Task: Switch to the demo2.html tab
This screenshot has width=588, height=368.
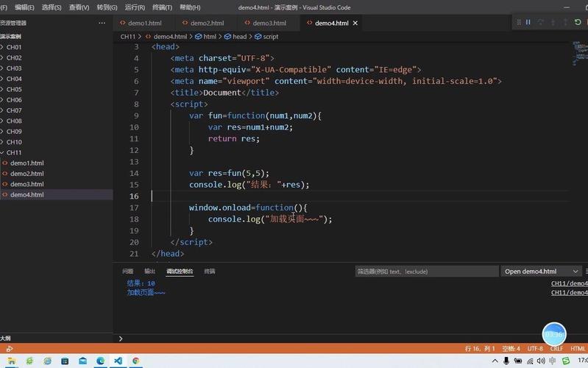Action: (207, 23)
